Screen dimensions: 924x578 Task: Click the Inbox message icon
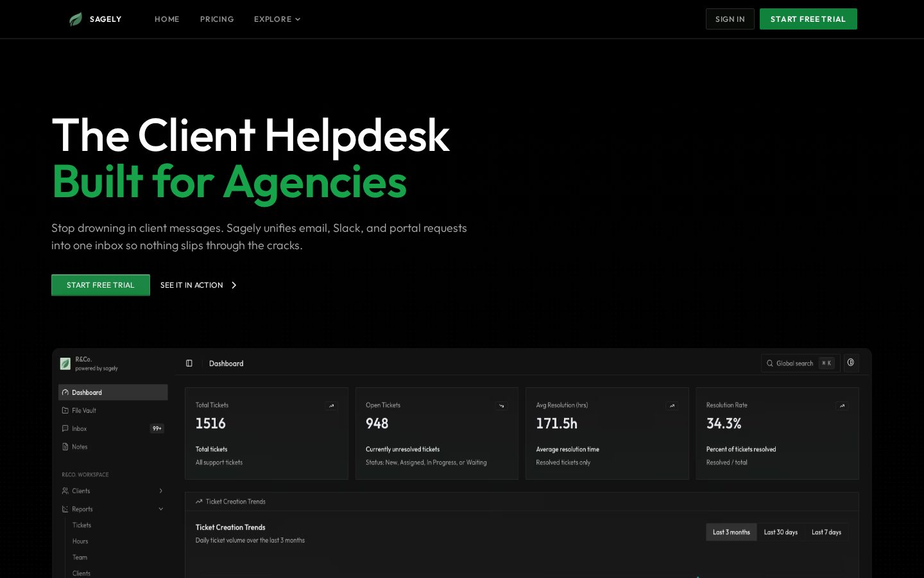pyautogui.click(x=65, y=428)
